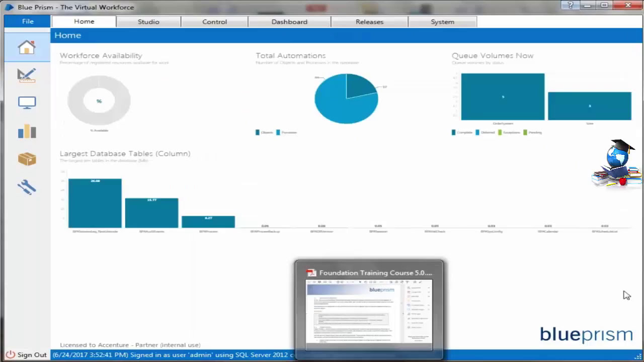Click the Total Automations pie chart

346,99
